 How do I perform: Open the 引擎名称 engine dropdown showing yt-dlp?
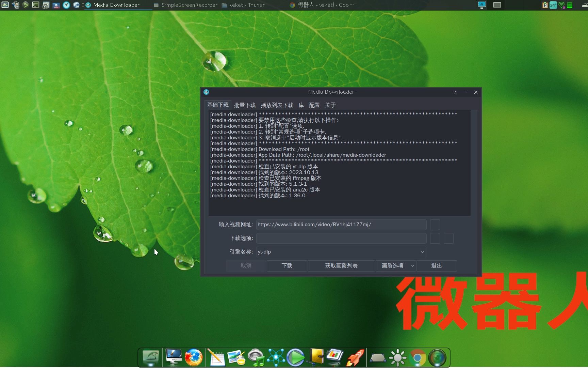341,252
